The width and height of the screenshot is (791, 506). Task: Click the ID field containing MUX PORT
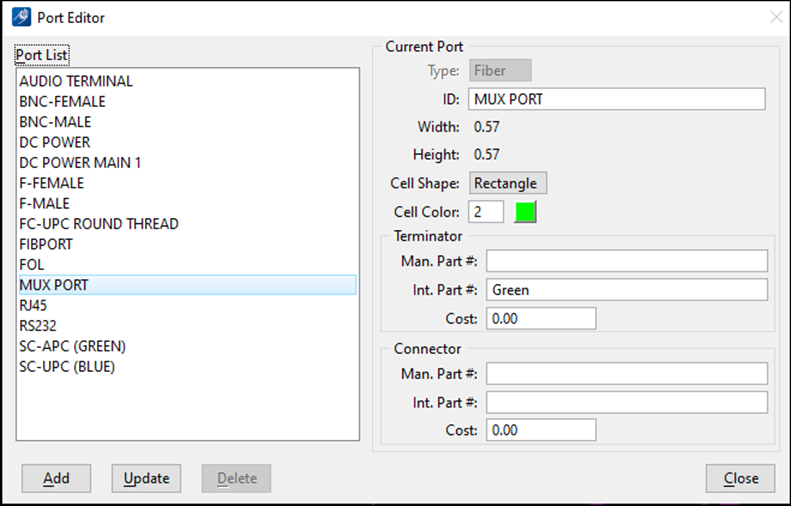point(616,99)
